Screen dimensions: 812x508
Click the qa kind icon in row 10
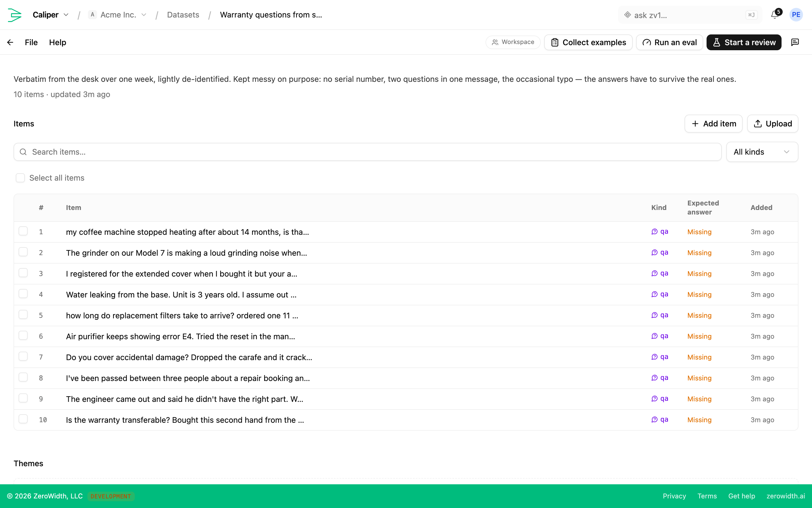coord(654,419)
